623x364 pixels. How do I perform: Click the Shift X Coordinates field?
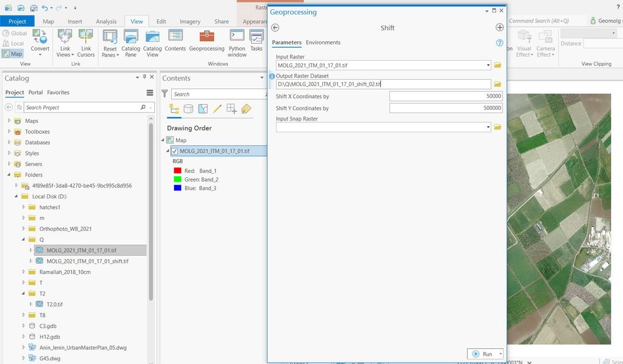(x=446, y=96)
